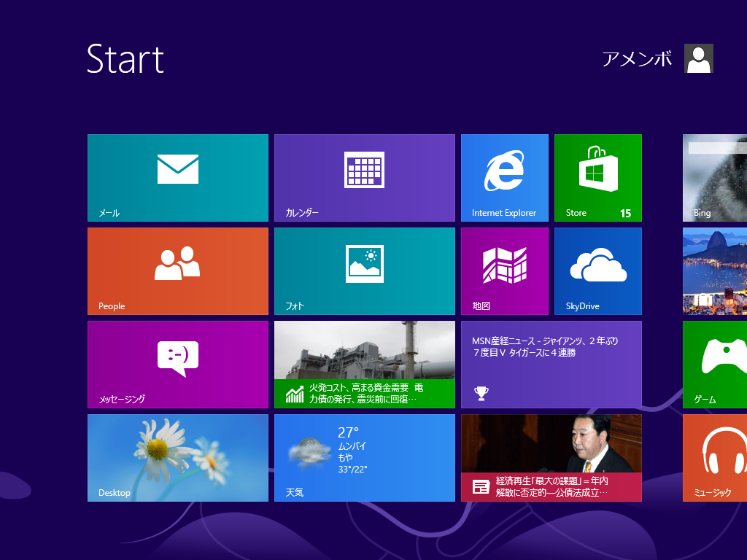Open the Weather (天気) tile showing 27°
Image resolution: width=747 pixels, height=560 pixels.
click(365, 458)
